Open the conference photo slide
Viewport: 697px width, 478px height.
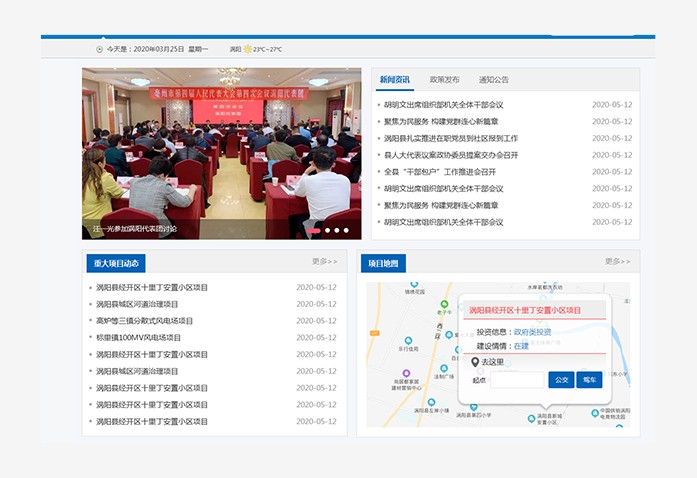coord(221,153)
